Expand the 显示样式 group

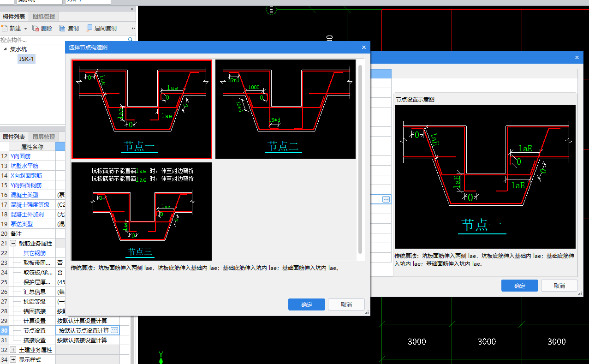13,359
